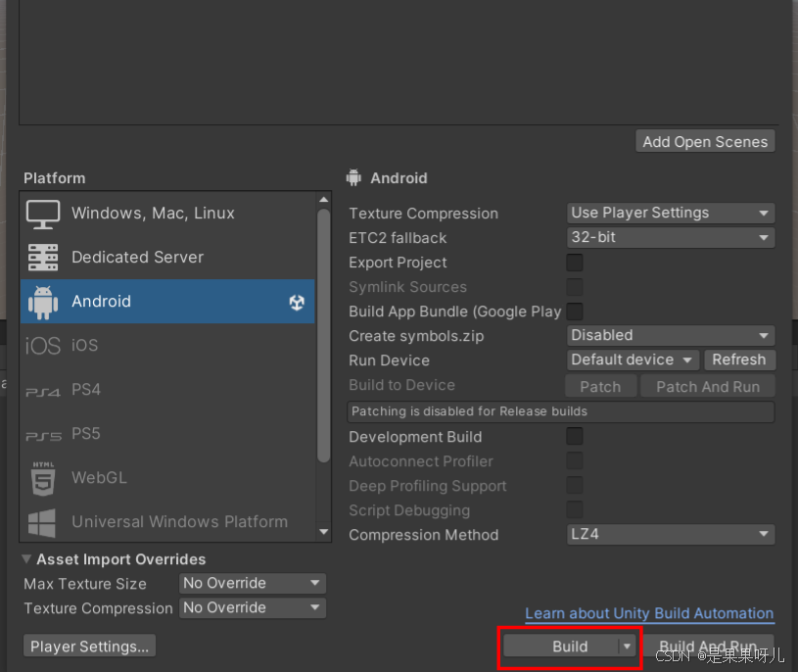The width and height of the screenshot is (798, 672).
Task: Toggle the Symlink Sources checkbox
Action: point(575,287)
